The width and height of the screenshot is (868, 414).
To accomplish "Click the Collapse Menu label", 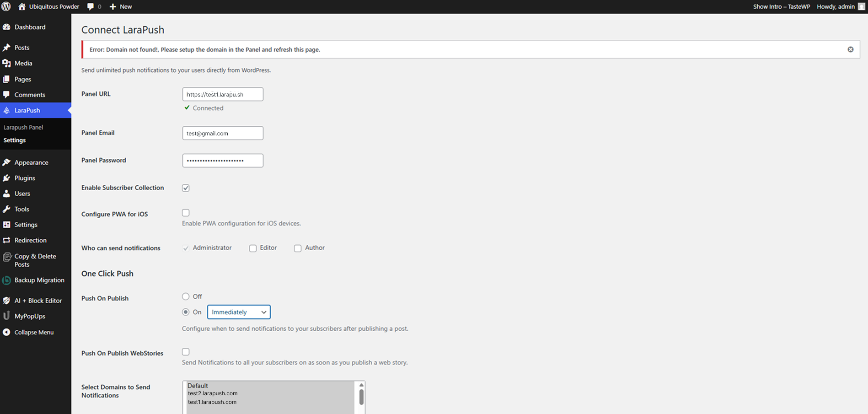I will tap(34, 332).
